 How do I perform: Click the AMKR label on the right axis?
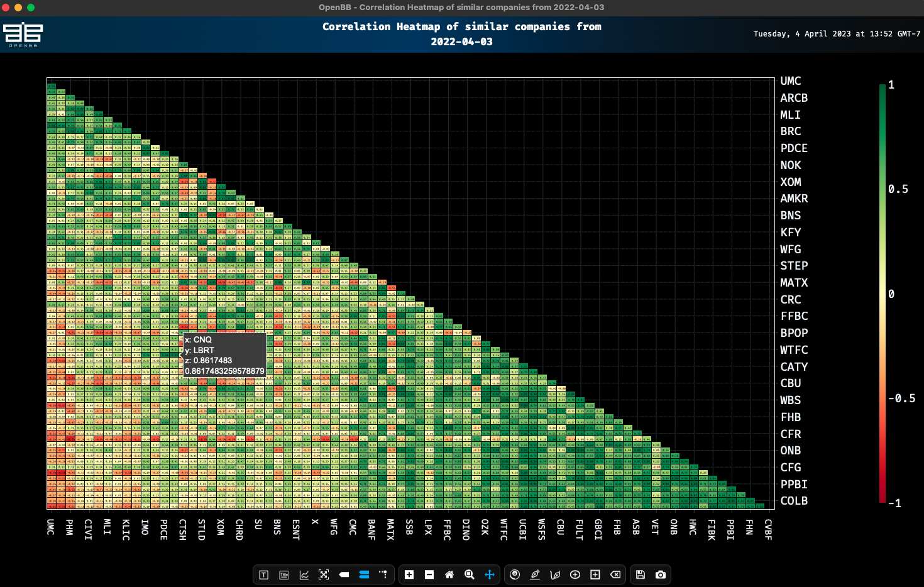(794, 199)
